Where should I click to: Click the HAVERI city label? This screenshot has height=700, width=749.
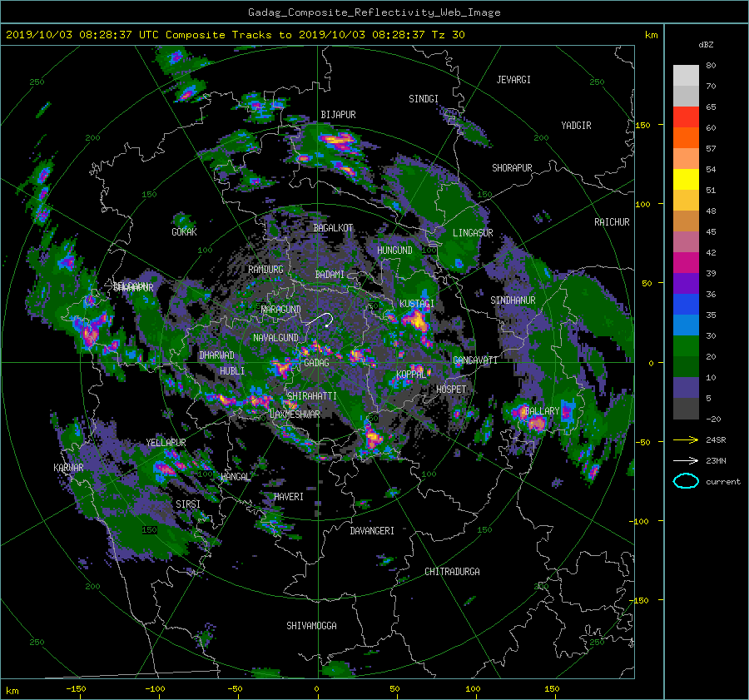(x=289, y=497)
